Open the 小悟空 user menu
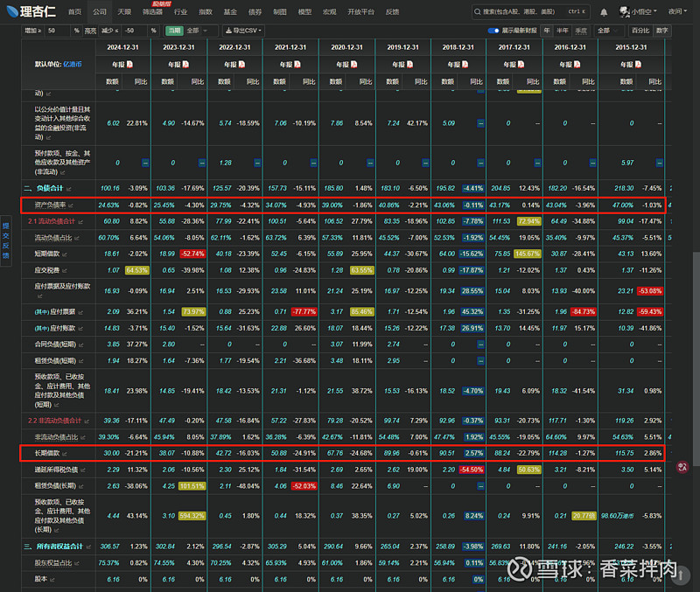This screenshot has height=592, width=700. coord(639,12)
